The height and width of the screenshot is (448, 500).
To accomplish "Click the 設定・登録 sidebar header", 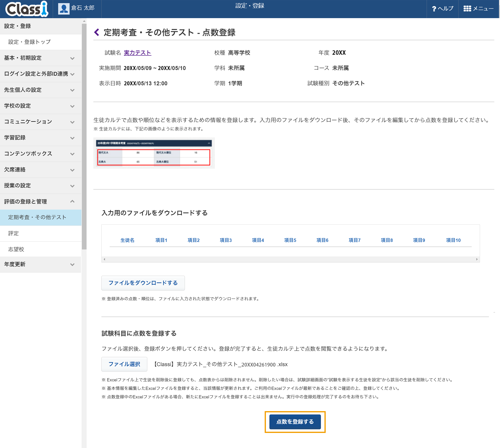I will click(x=41, y=26).
